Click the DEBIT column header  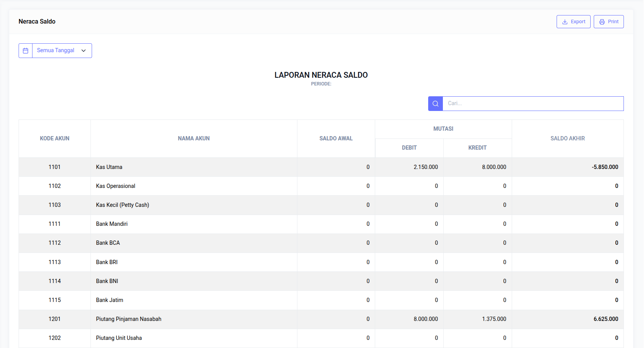tap(409, 148)
